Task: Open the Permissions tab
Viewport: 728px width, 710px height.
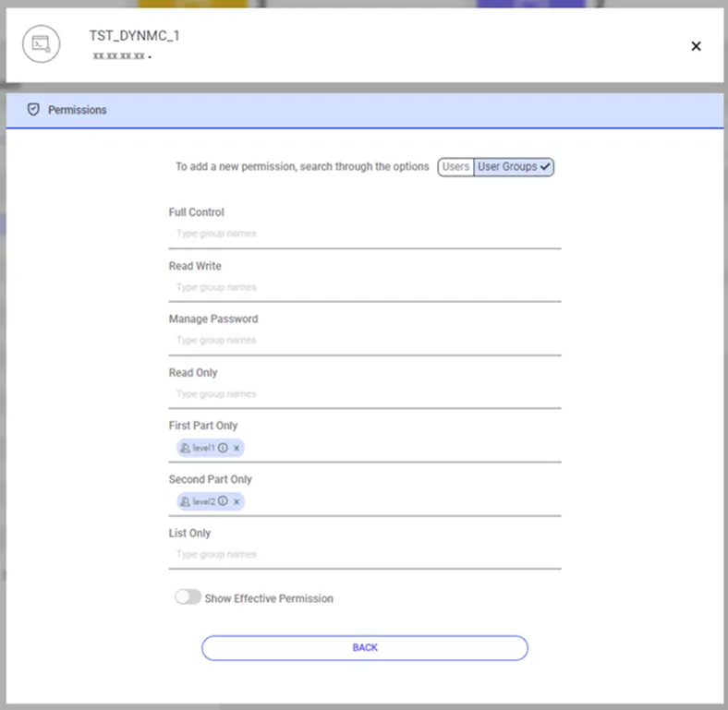Action: tap(365, 111)
